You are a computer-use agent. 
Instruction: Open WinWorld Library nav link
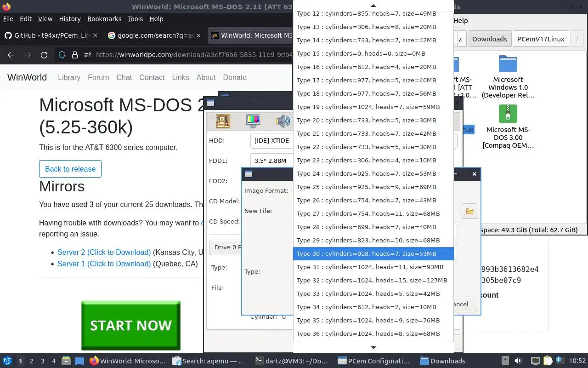coord(69,77)
